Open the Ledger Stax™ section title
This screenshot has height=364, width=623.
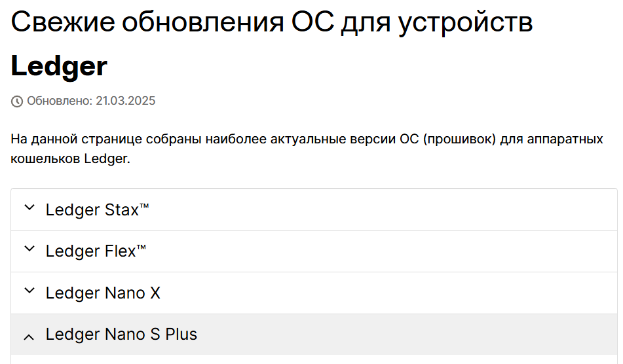point(92,210)
